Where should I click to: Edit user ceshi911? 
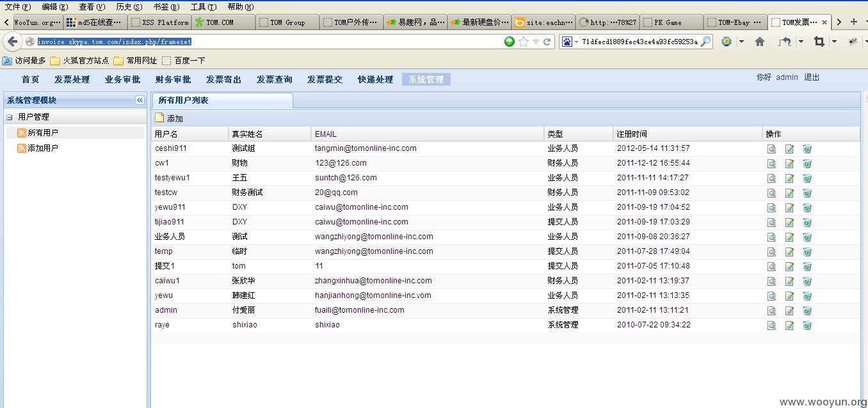coord(789,149)
